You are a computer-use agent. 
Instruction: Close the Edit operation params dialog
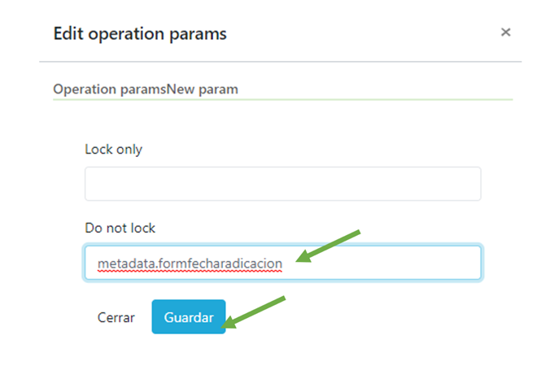[505, 33]
